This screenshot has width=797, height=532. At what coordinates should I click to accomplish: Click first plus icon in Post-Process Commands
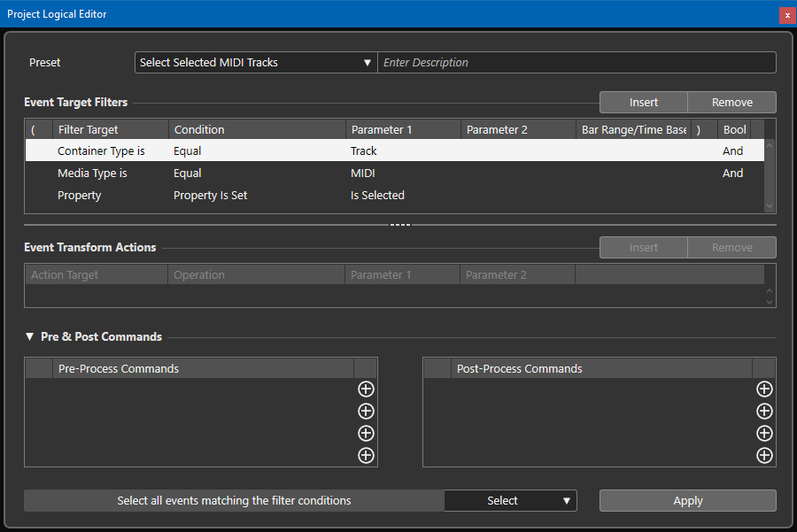click(764, 389)
